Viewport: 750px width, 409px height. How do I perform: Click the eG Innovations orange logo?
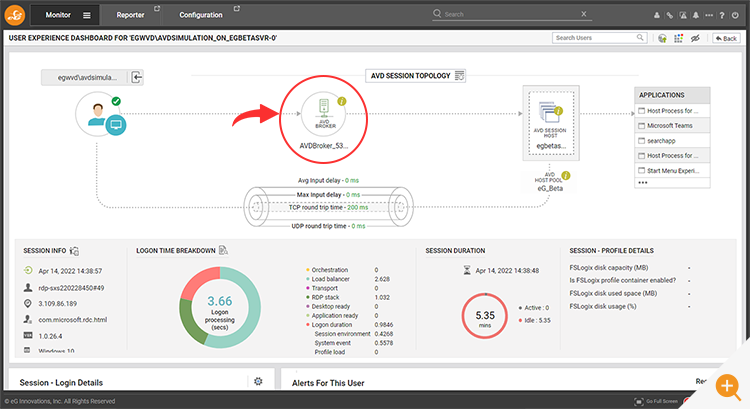(15, 15)
